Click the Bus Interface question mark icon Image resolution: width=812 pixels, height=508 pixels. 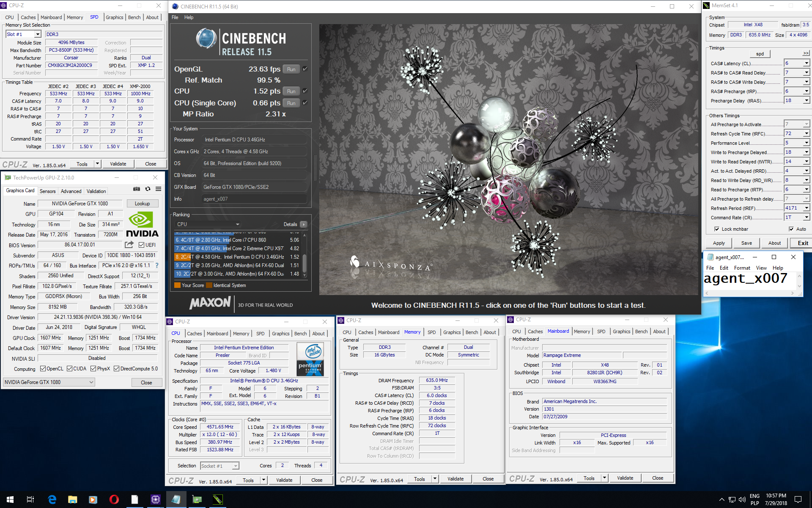157,265
